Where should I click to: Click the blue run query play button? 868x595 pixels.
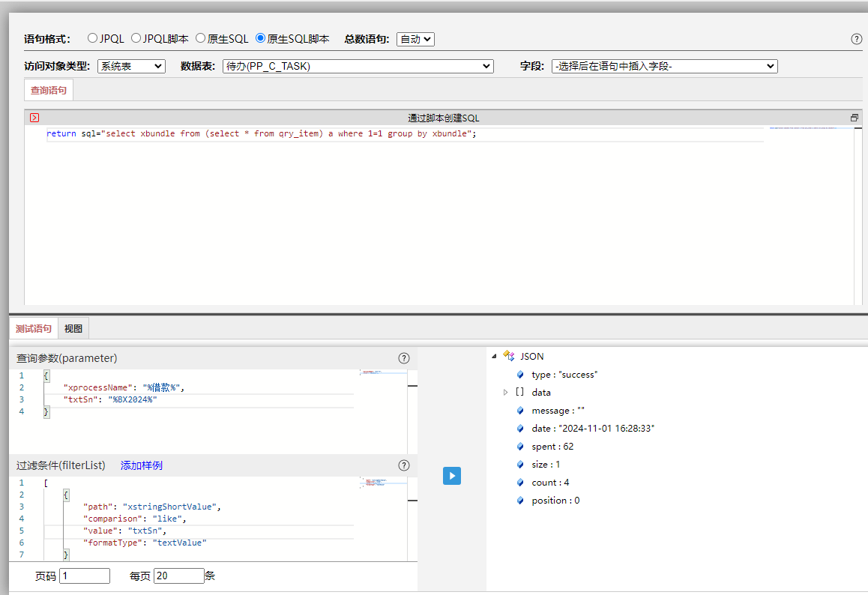[451, 476]
